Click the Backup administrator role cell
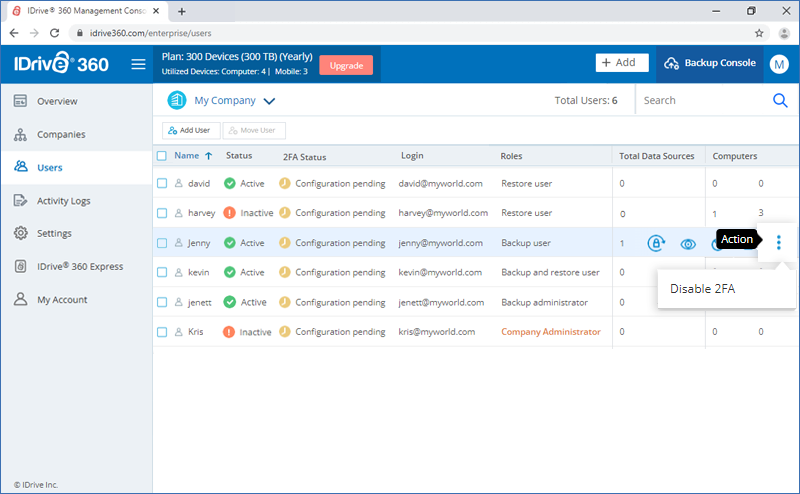The height and width of the screenshot is (494, 800). 544,302
